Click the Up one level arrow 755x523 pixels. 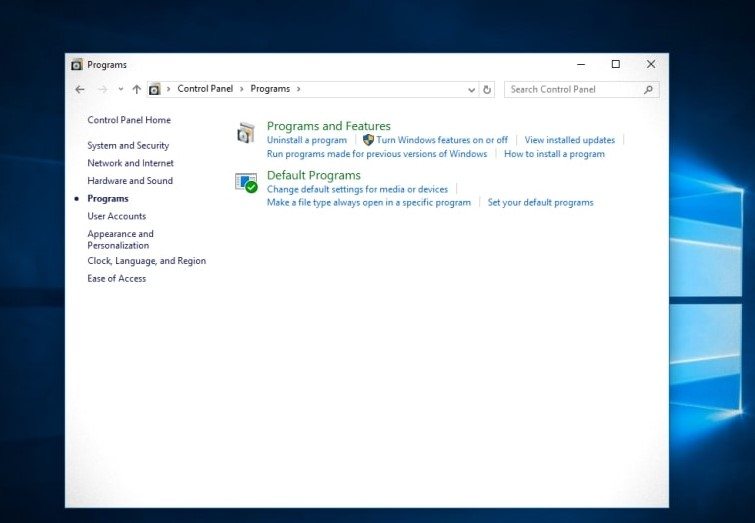tap(136, 89)
